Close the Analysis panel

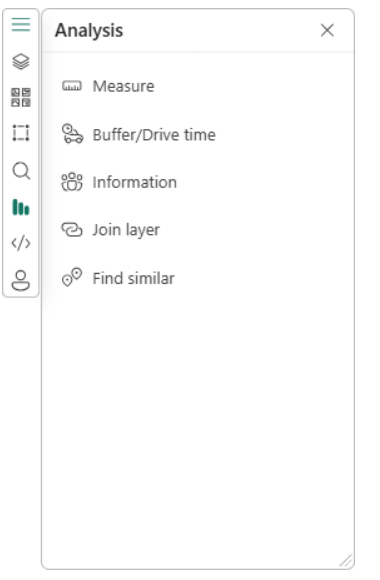(x=327, y=30)
